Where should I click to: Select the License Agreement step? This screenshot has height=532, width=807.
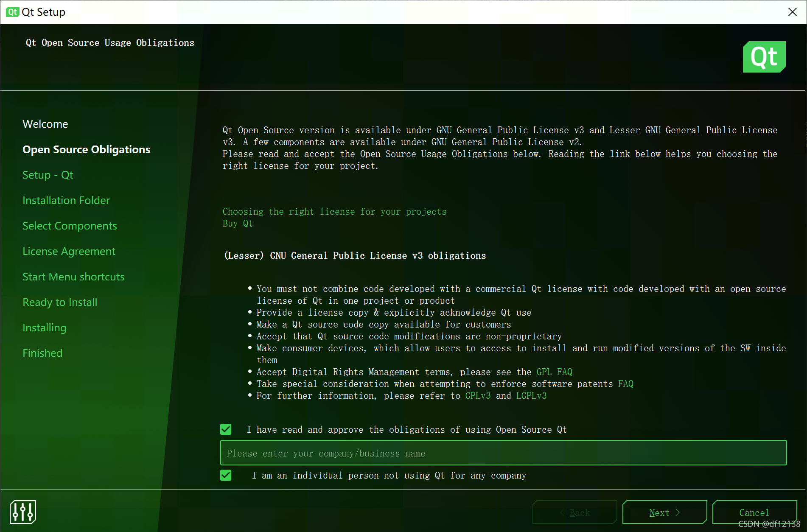(x=69, y=251)
